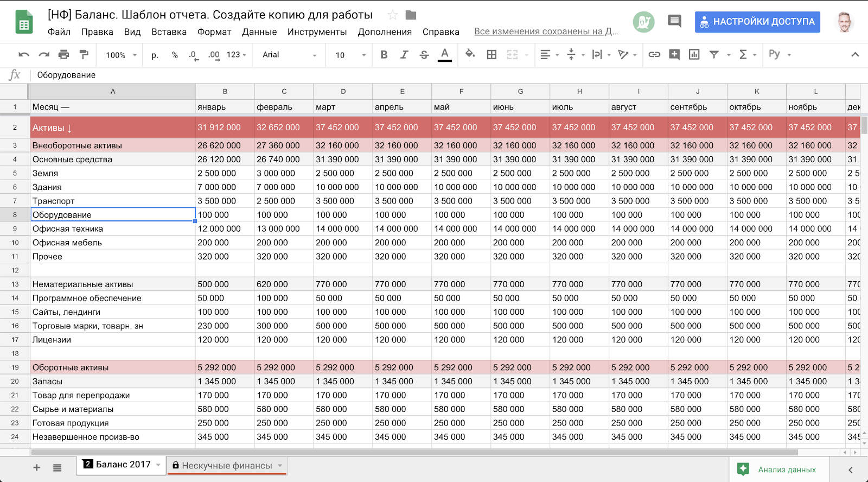The height and width of the screenshot is (482, 868).
Task: Toggle strikethrough formatting
Action: [424, 55]
